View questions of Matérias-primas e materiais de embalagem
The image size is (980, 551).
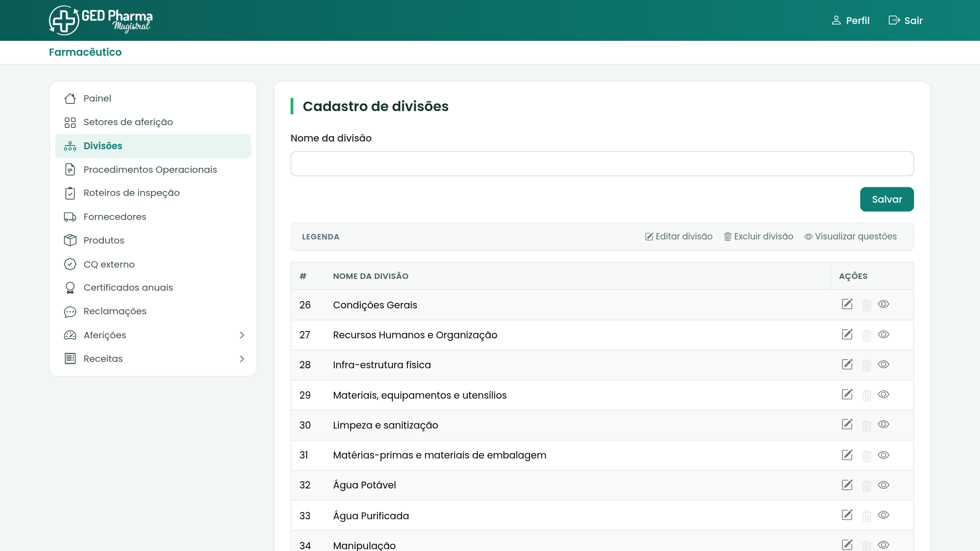pyautogui.click(x=883, y=455)
